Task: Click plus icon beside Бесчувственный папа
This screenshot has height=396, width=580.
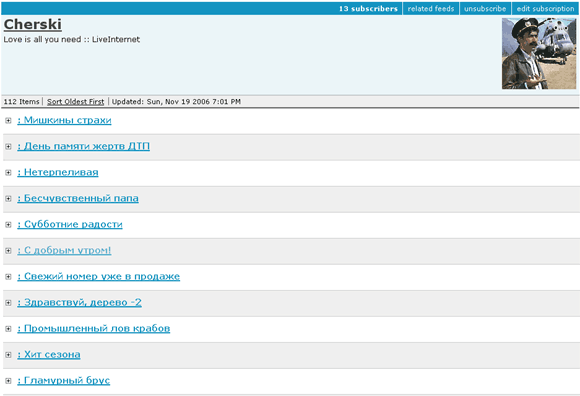Action: (x=8, y=199)
